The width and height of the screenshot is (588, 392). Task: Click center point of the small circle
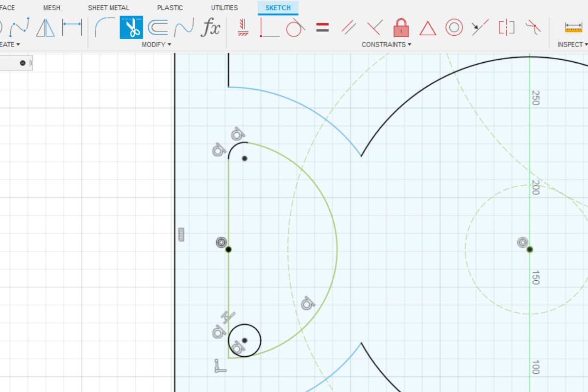tap(245, 340)
